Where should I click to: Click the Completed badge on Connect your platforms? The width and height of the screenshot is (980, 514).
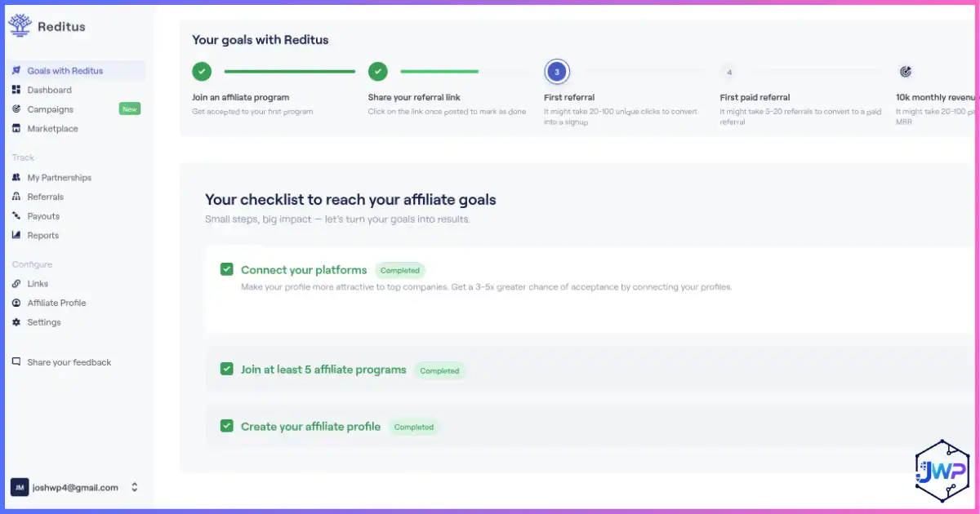[400, 270]
